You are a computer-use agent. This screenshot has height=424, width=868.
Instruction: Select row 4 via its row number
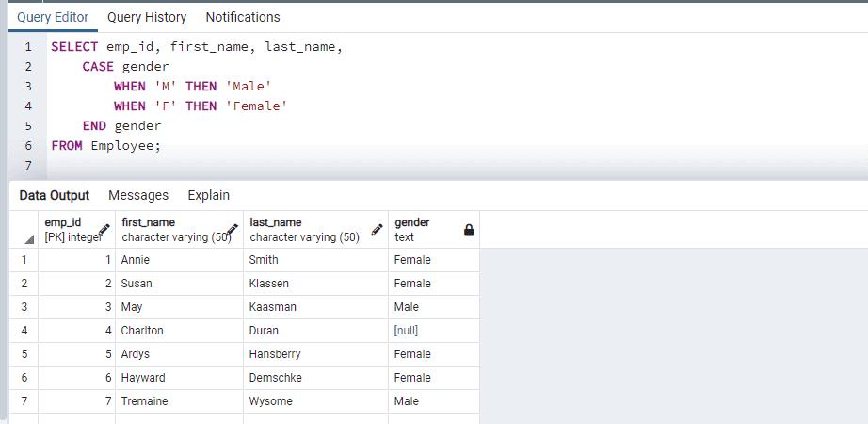(24, 331)
